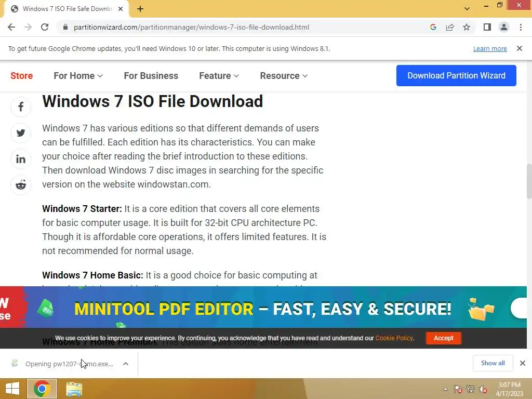Image resolution: width=532 pixels, height=399 pixels.
Task: Dismiss the Chrome update notification bar
Action: [x=519, y=48]
